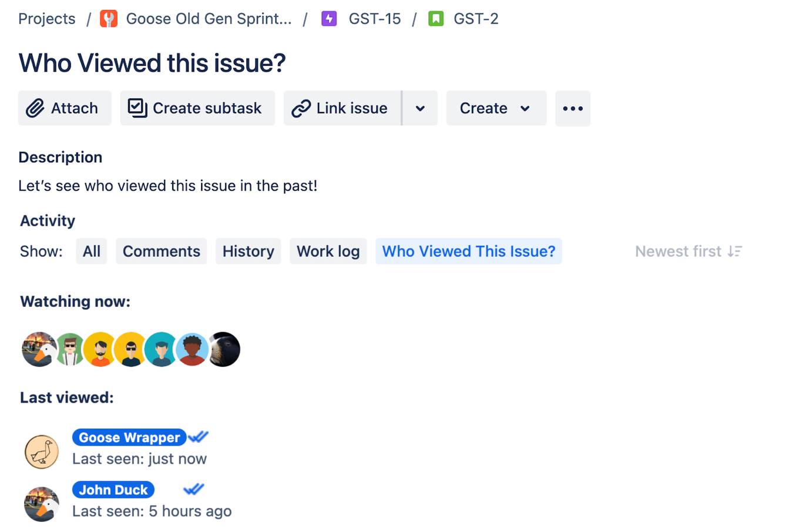Screen dimensions: 812x529
Task: Click the Goose Old Gen Sprint project icon
Action: pyautogui.click(x=109, y=19)
